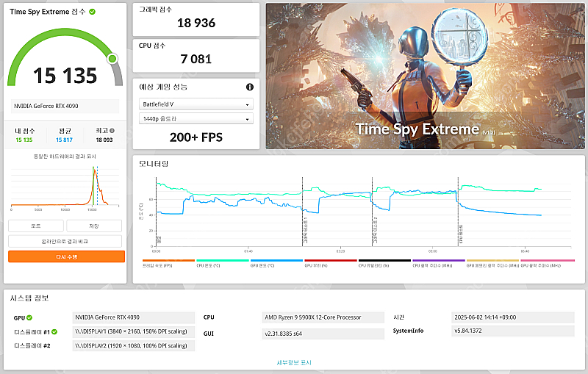
Task: Toggle the orange 프레임 속도 (FPS) legend swatch
Action: 169,260
